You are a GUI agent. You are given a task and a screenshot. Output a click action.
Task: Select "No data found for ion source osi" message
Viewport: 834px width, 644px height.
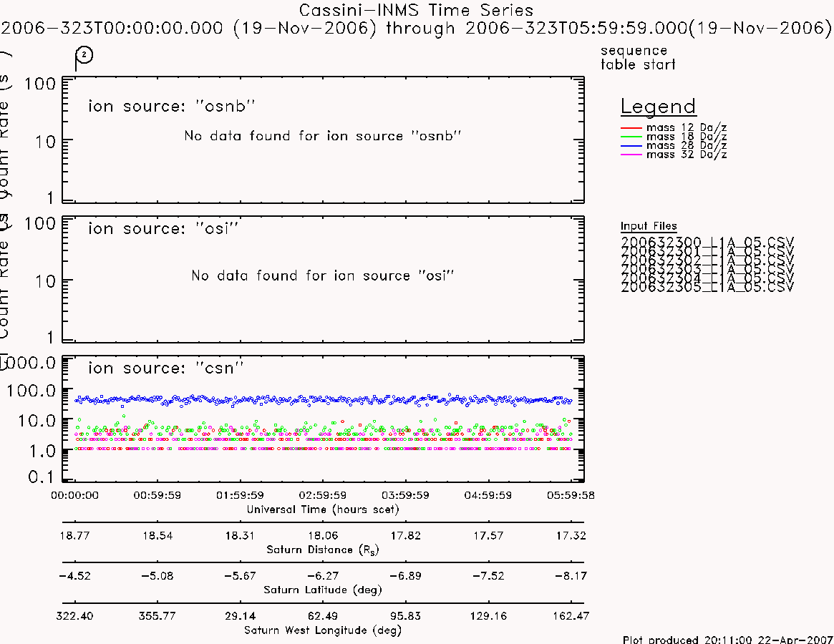(322, 275)
